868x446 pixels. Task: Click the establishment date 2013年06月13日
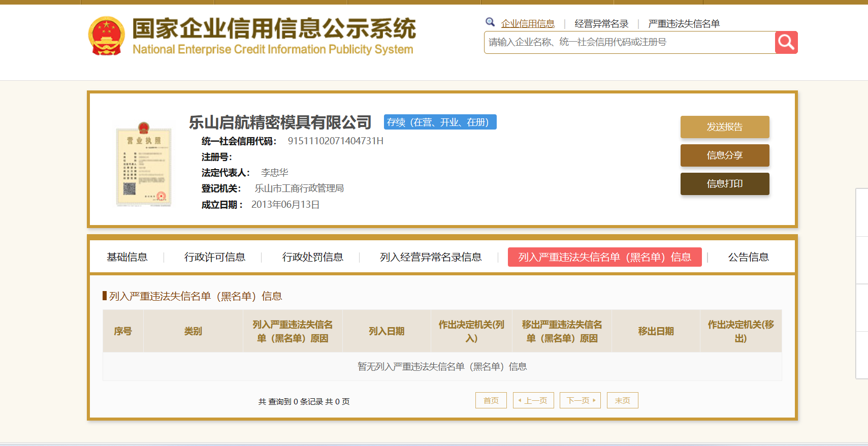point(285,205)
